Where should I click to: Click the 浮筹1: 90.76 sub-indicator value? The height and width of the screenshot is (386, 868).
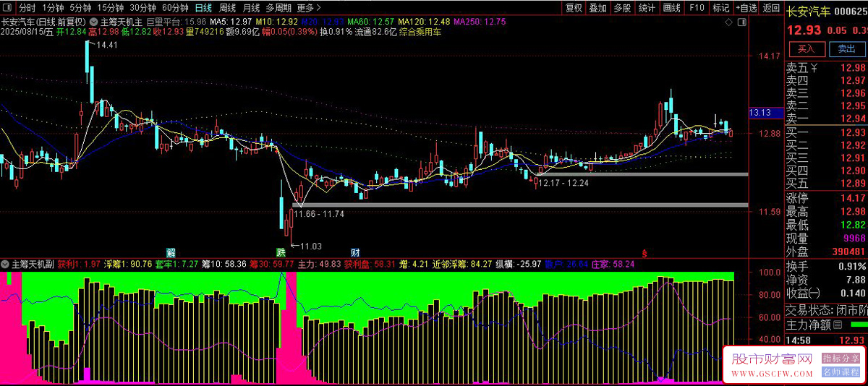tap(128, 264)
